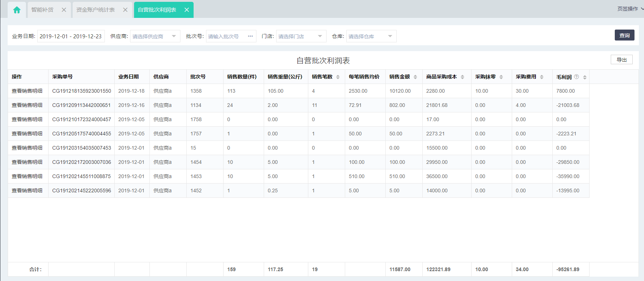644x281 pixels.
Task: Click order number CG191202172003007036
Action: coord(81,162)
